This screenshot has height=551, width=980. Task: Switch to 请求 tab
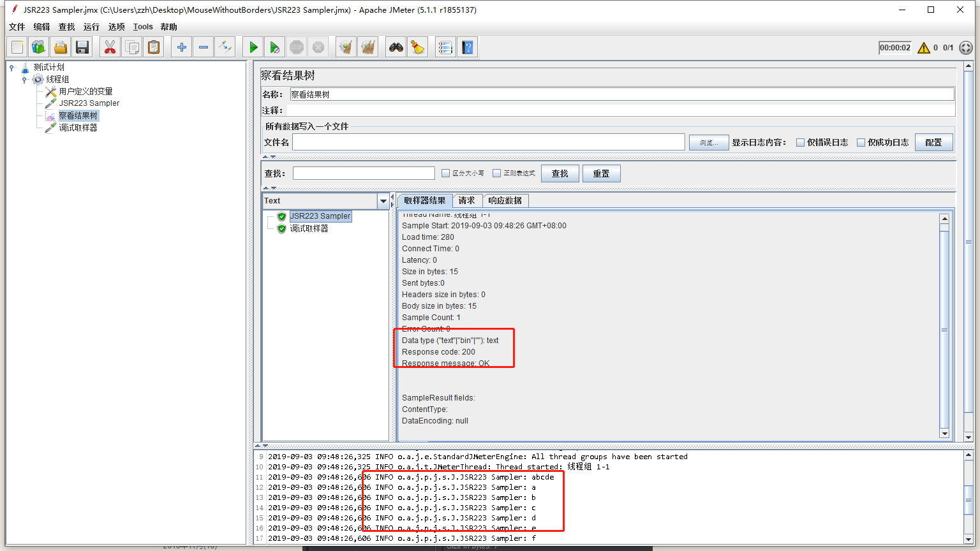pyautogui.click(x=467, y=200)
